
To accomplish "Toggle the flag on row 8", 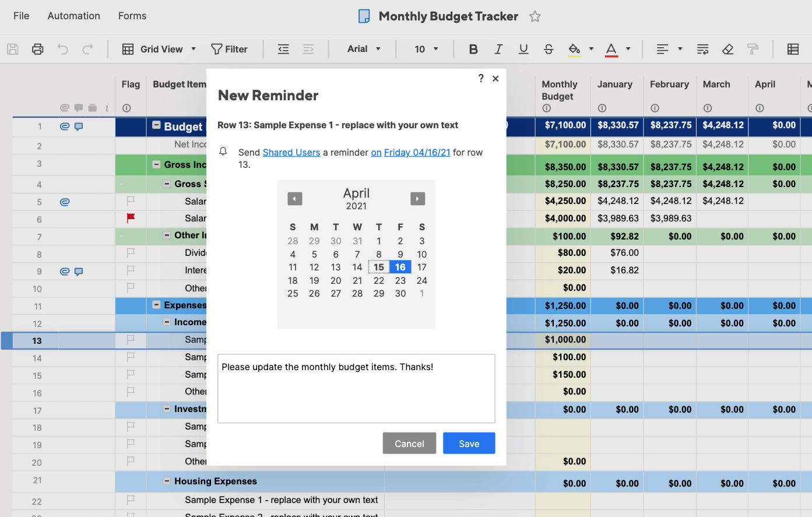I will (x=131, y=253).
